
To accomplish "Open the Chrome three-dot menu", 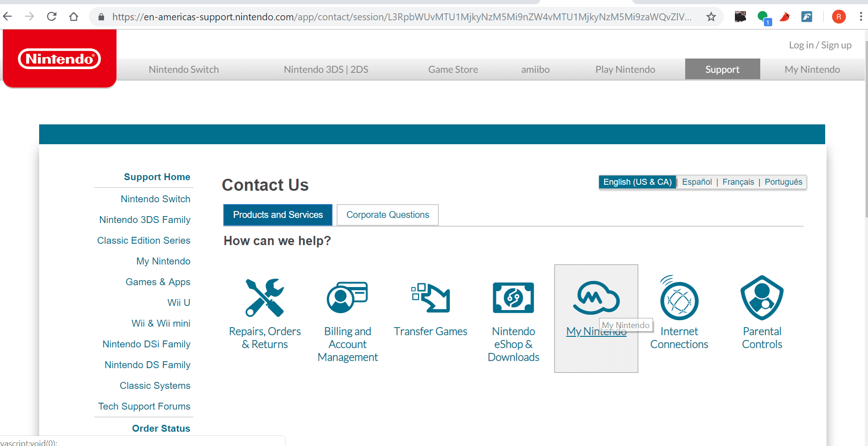I will point(861,17).
